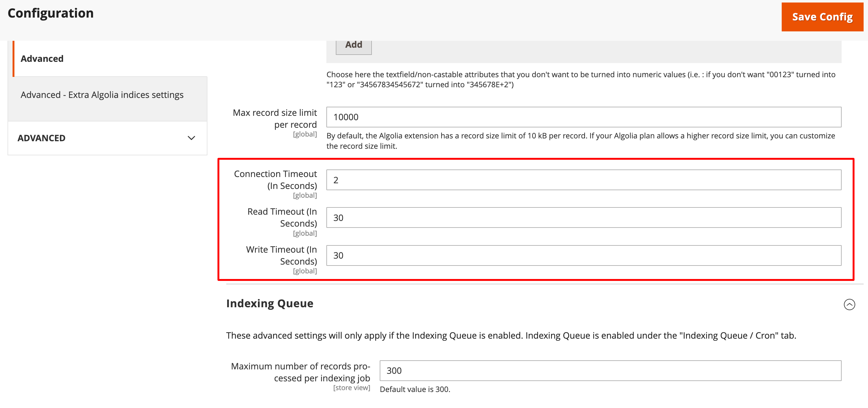Select the Write Timeout input field
The height and width of the screenshot is (408, 868).
click(583, 255)
